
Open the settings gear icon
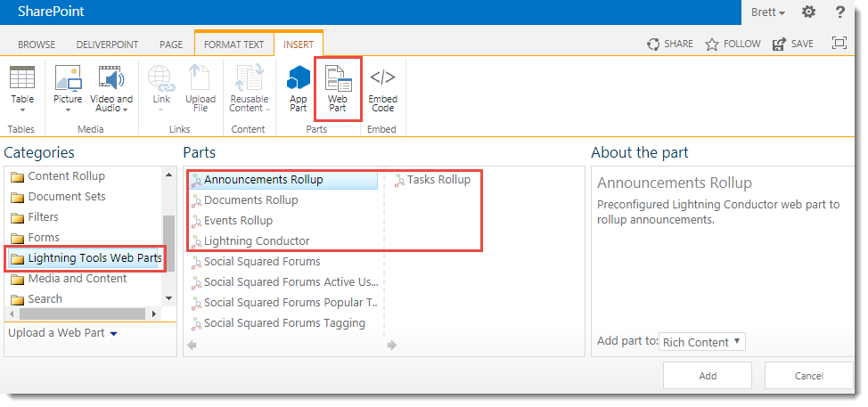[x=808, y=12]
